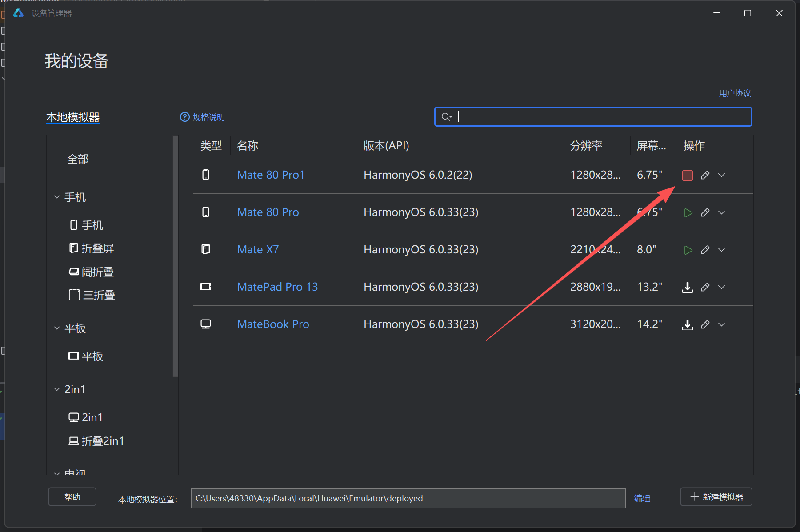Filter by 平板 tablet type
This screenshot has height=532, width=800.
coord(86,356)
